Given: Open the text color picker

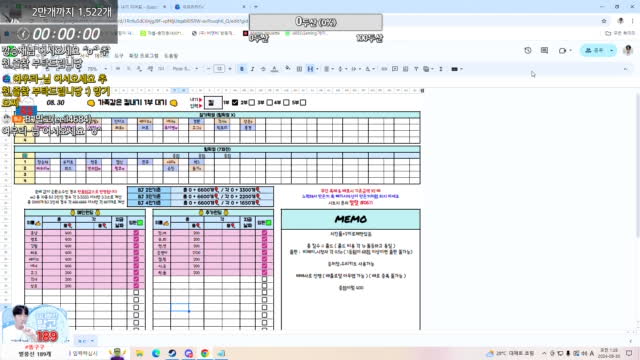Looking at the screenshot, I should pyautogui.click(x=274, y=69).
